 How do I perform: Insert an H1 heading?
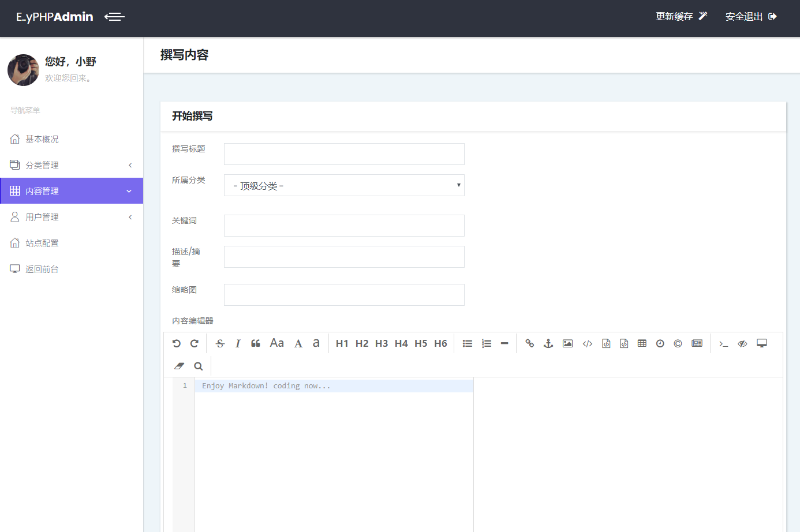pyautogui.click(x=342, y=343)
